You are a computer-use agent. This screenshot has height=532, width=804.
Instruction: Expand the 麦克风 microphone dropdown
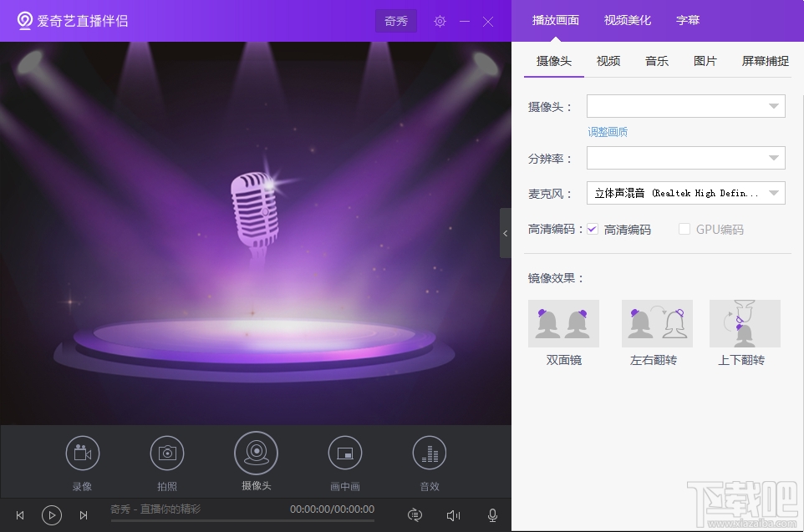pyautogui.click(x=686, y=193)
